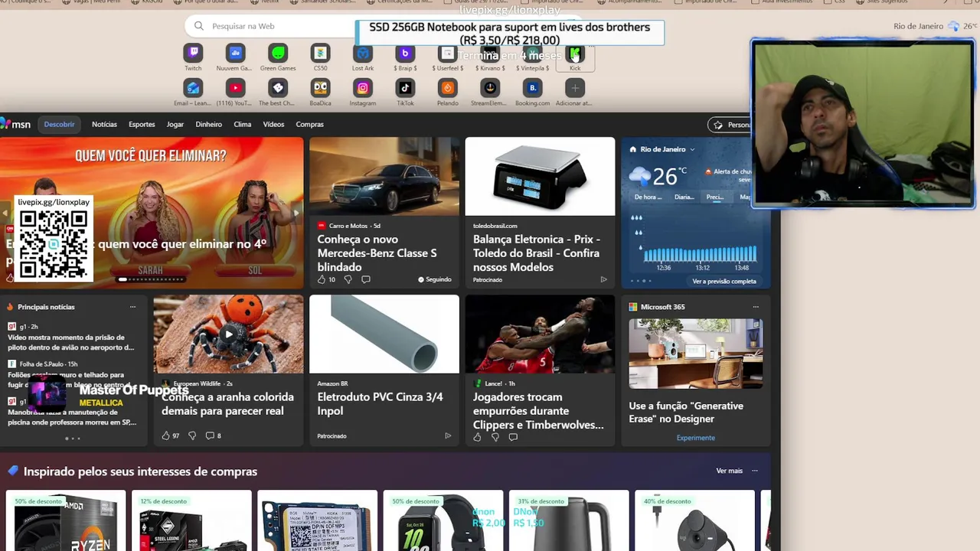
Task: Click the Personalizar button
Action: (x=730, y=125)
